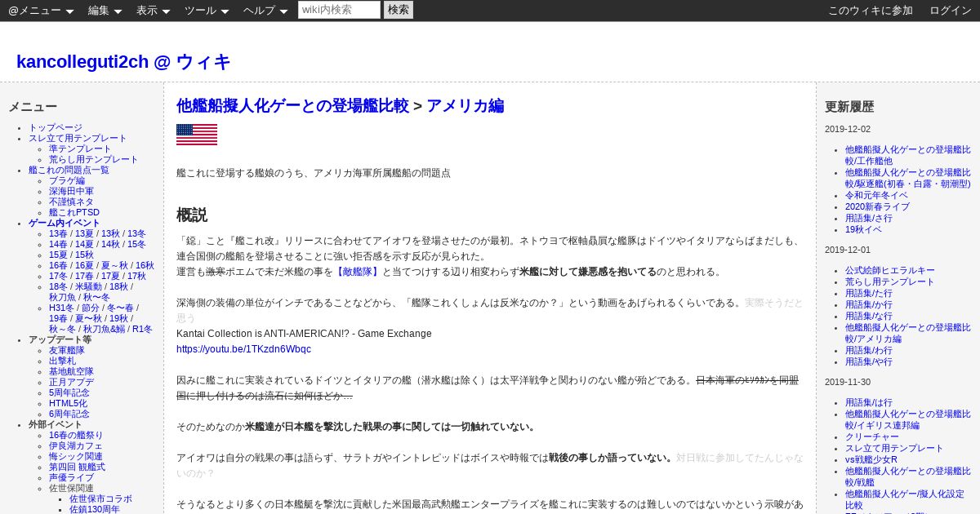This screenshot has width=980, height=514.
Task: Open 工作艦他 comparison in update history
Action: point(908,156)
